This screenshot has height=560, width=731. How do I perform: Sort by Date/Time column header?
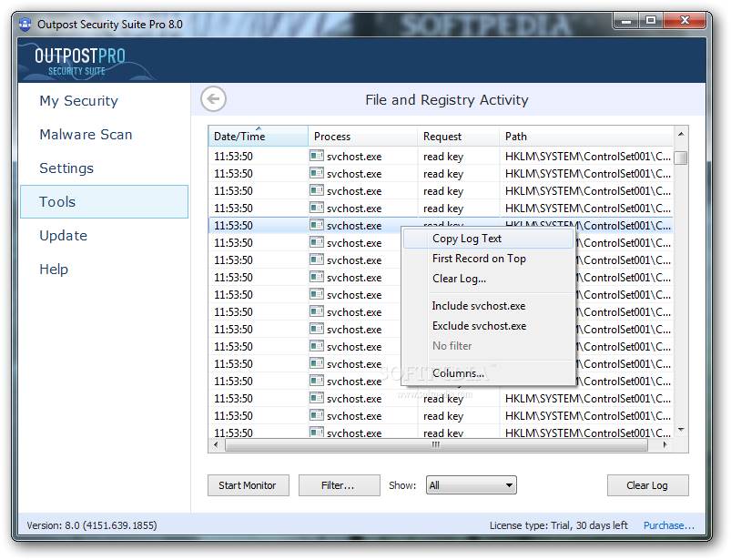click(259, 137)
